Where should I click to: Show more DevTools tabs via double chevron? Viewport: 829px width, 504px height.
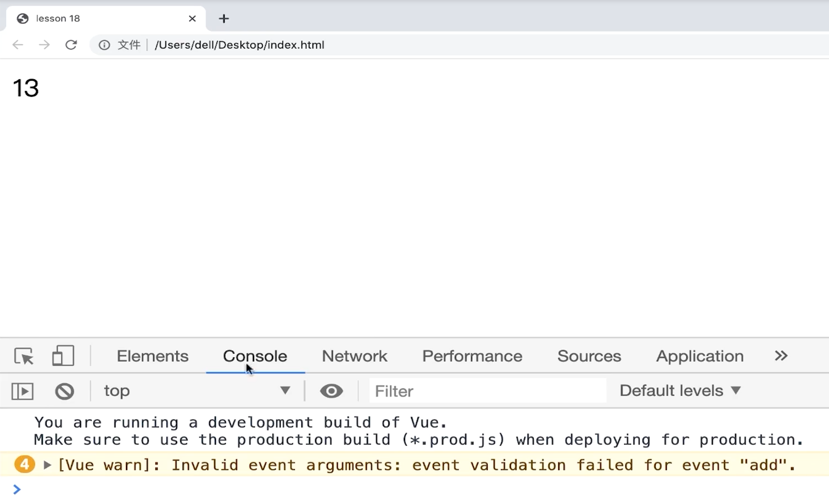(x=781, y=356)
